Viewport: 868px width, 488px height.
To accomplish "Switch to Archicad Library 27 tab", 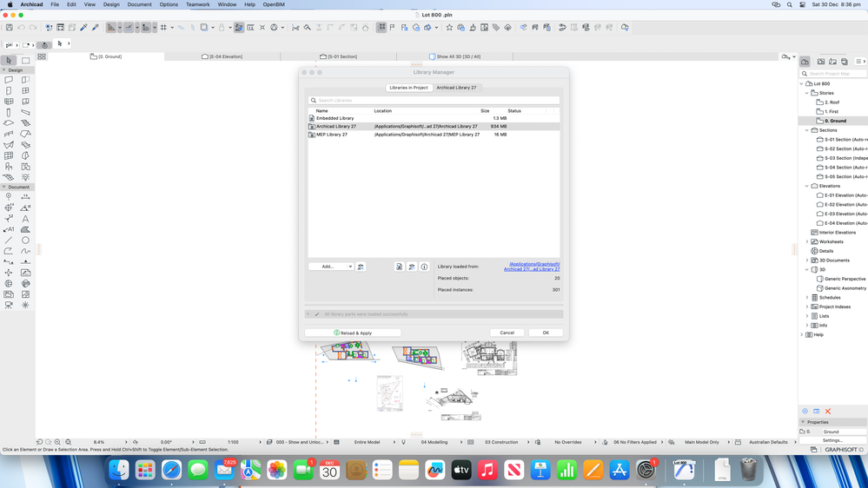I will click(456, 88).
